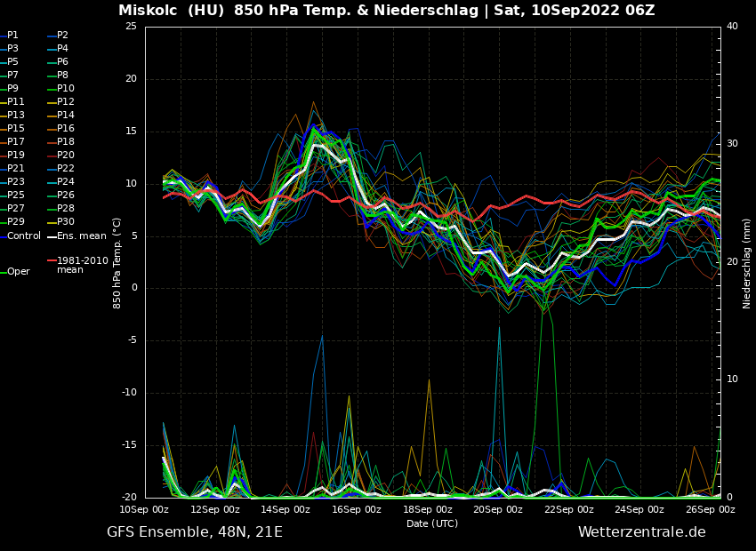The height and width of the screenshot is (551, 756).
Task: Select the P30 legend label
Action: (x=66, y=222)
